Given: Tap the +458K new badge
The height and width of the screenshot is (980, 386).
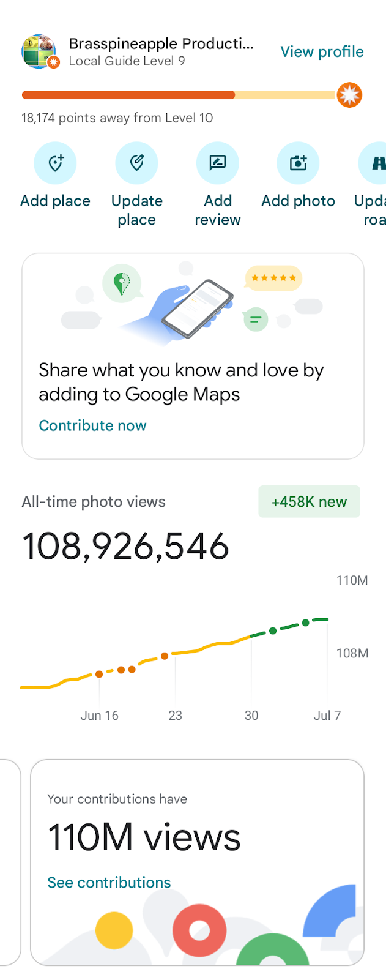Looking at the screenshot, I should point(309,501).
